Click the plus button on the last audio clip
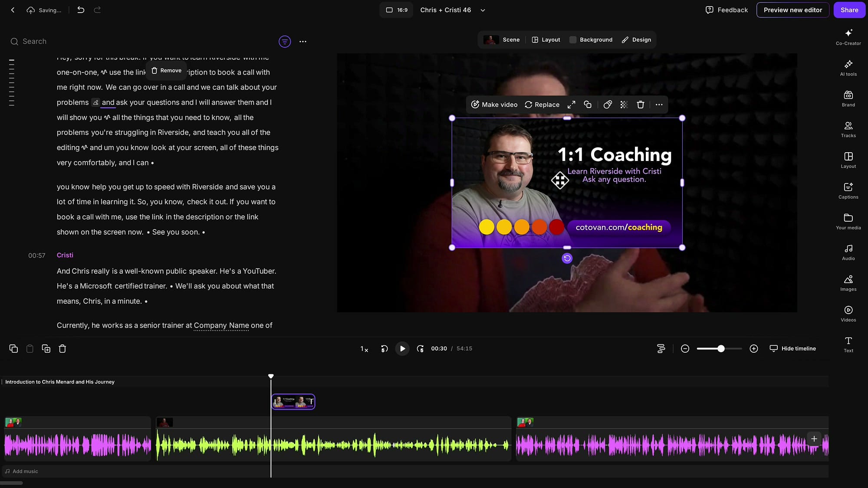868x488 pixels. coord(814,439)
